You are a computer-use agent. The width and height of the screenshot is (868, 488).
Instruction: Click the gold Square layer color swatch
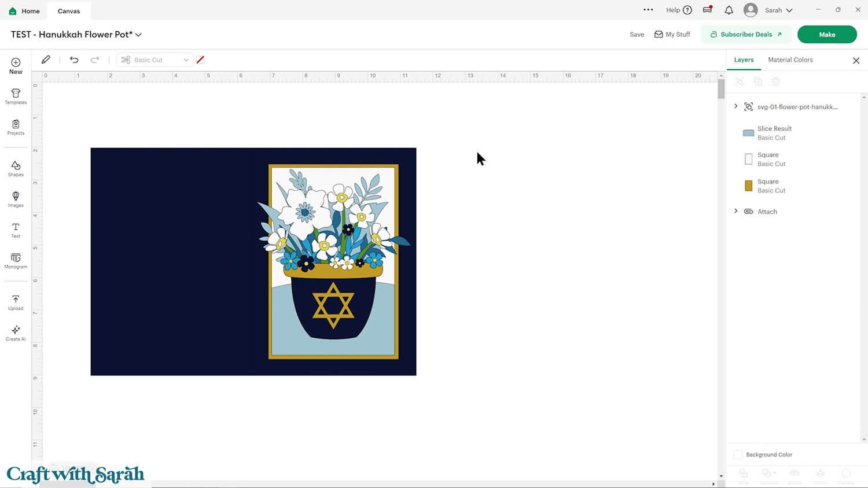pyautogui.click(x=748, y=186)
